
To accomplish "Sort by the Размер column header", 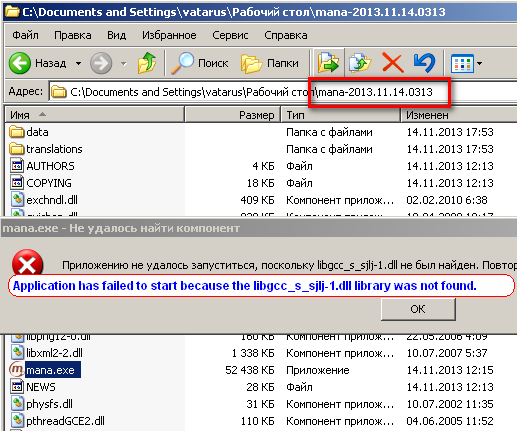I will click(232, 115).
